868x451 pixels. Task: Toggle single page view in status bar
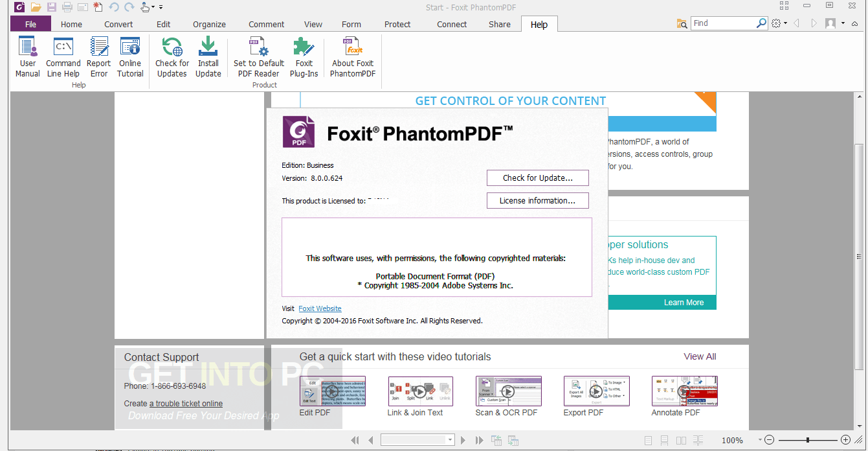[x=648, y=439]
